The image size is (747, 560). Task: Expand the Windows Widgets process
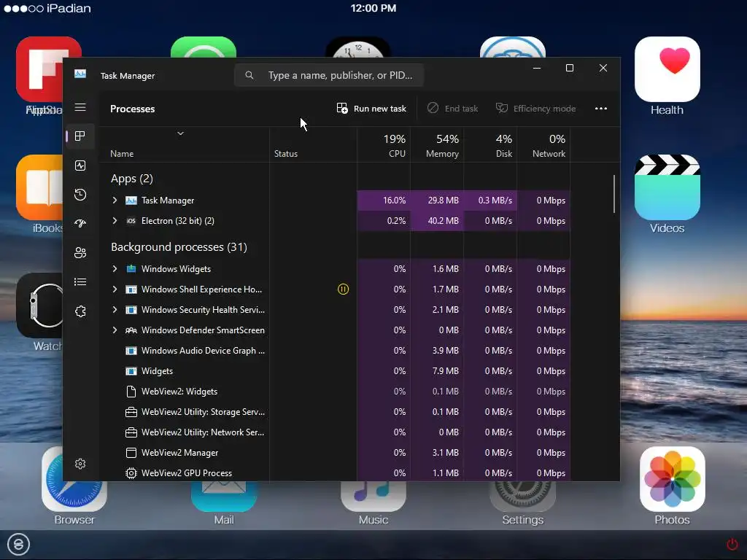[115, 268]
